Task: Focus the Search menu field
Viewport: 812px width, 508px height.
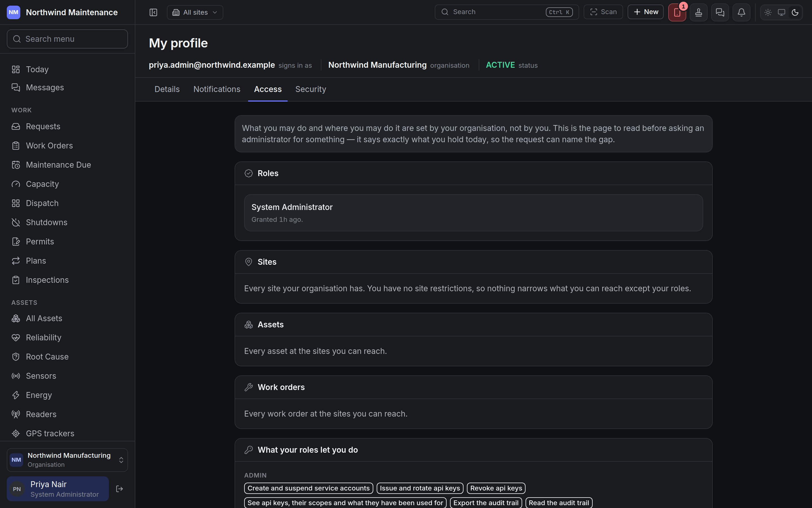Action: pos(67,39)
